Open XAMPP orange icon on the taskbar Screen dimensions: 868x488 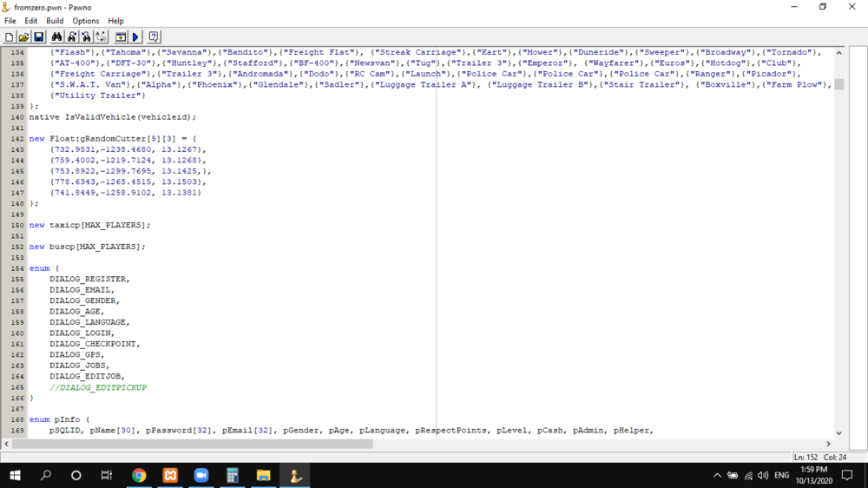click(x=170, y=475)
